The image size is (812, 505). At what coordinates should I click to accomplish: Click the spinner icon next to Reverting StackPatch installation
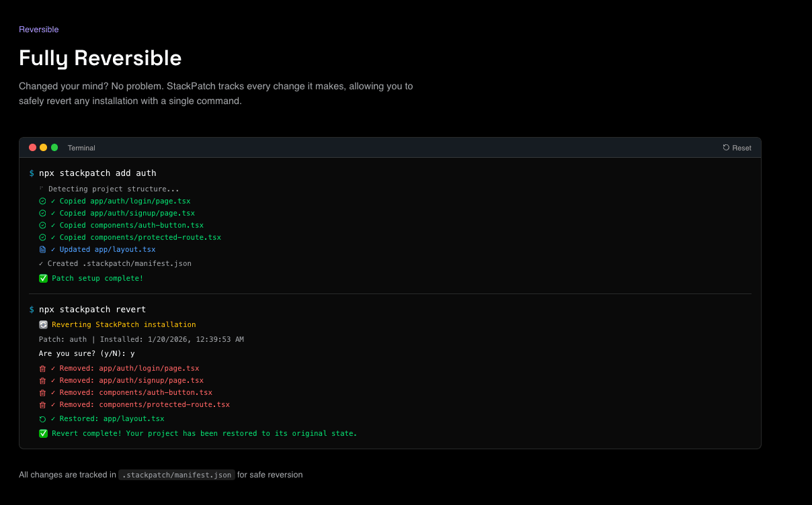(x=42, y=324)
